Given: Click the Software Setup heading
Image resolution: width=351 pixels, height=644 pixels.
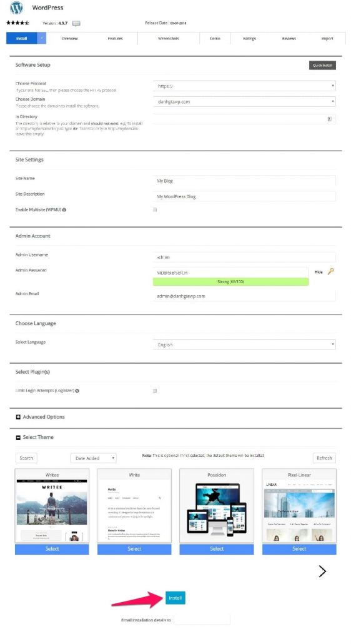Looking at the screenshot, I should [x=33, y=65].
